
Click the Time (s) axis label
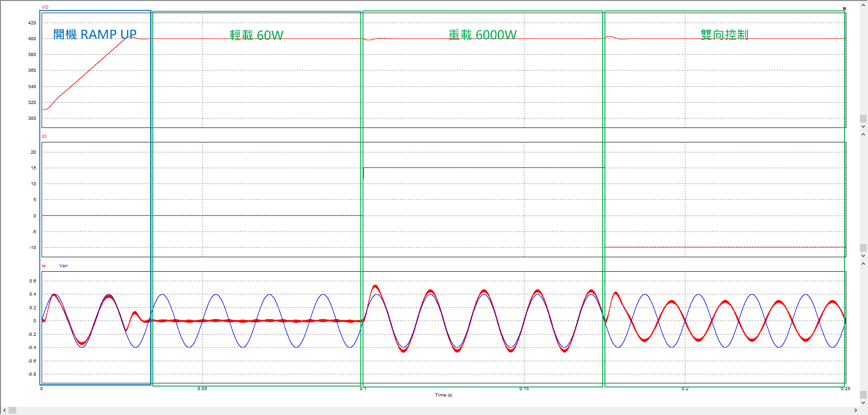[x=443, y=395]
